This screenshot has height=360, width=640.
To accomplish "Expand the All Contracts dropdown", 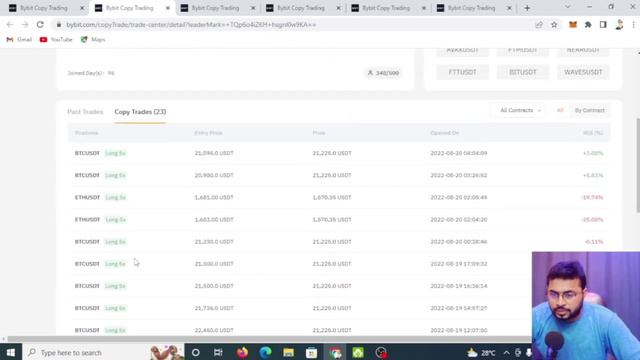I will [520, 110].
